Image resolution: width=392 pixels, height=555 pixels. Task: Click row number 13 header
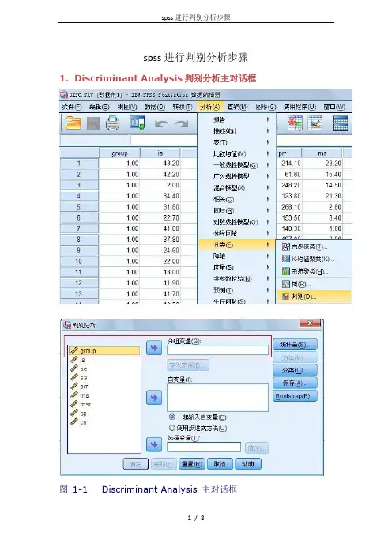tap(78, 294)
